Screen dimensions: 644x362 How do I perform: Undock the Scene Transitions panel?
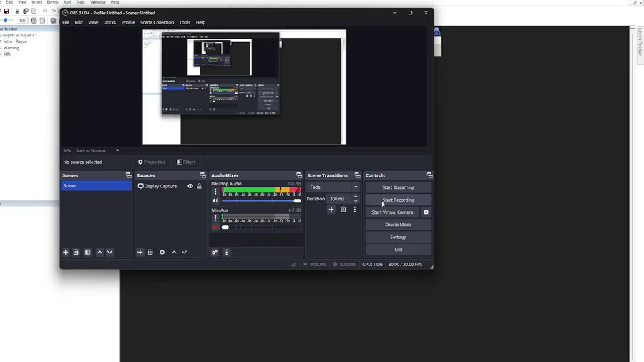tap(357, 175)
